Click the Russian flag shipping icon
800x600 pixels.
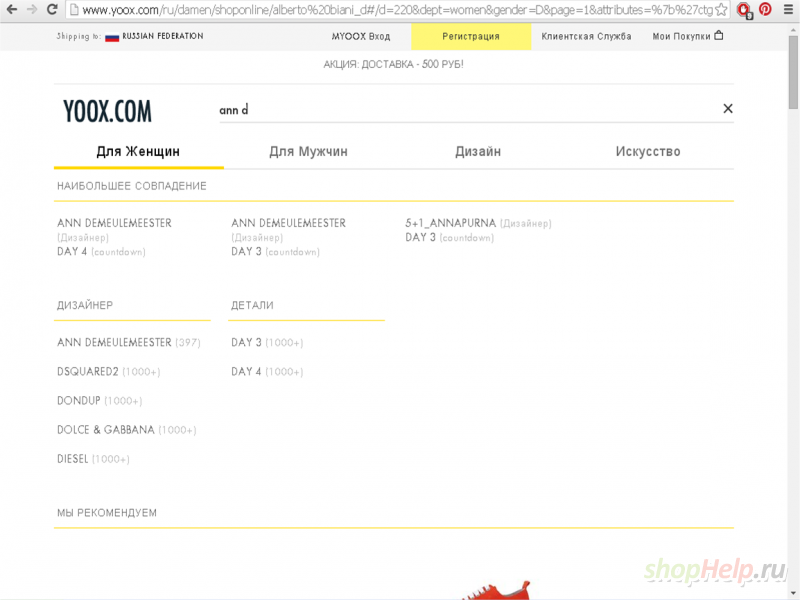pyautogui.click(x=112, y=37)
